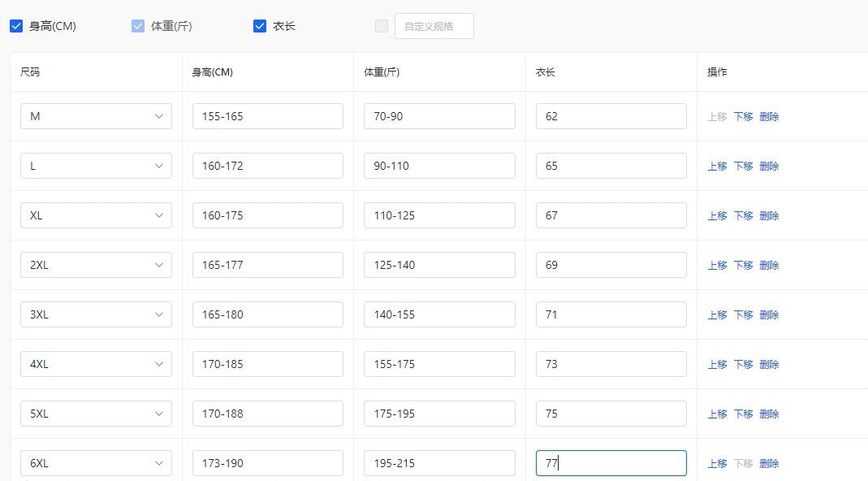Enable the custom spec checkbox

[382, 26]
